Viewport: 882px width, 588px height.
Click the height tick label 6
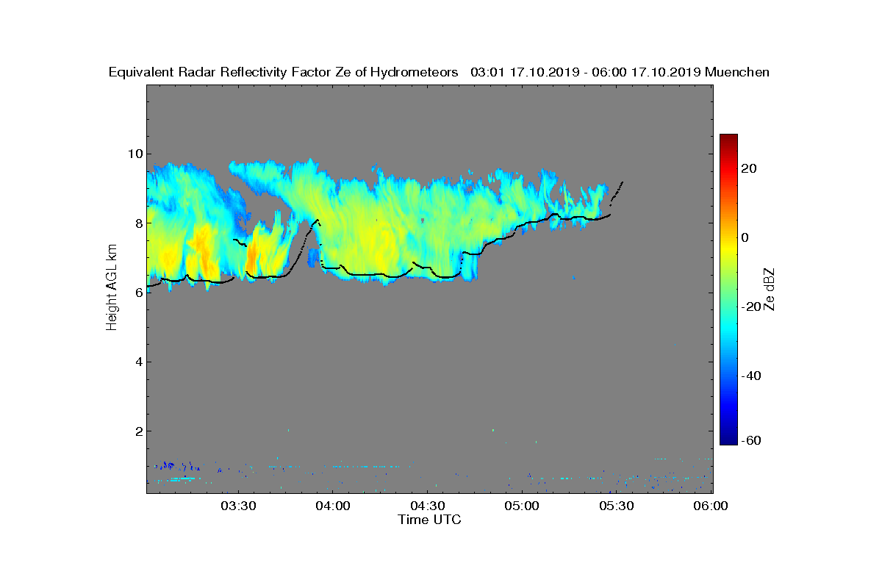(137, 292)
